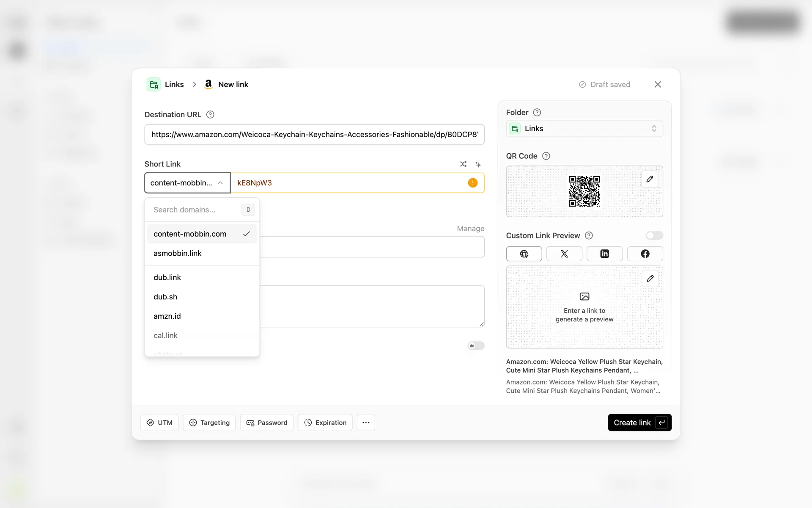
Task: Select the X (Twitter) preview tab
Action: pyautogui.click(x=564, y=254)
